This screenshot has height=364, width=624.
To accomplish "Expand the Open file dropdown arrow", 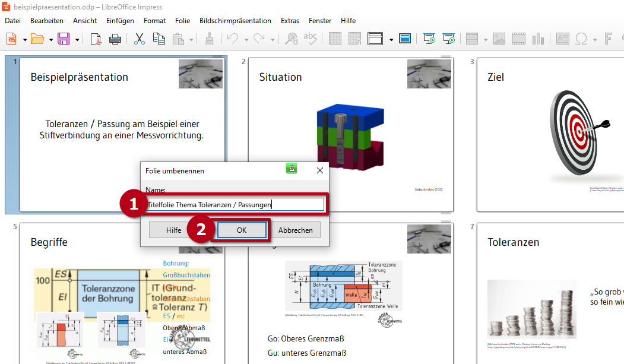I will click(50, 40).
